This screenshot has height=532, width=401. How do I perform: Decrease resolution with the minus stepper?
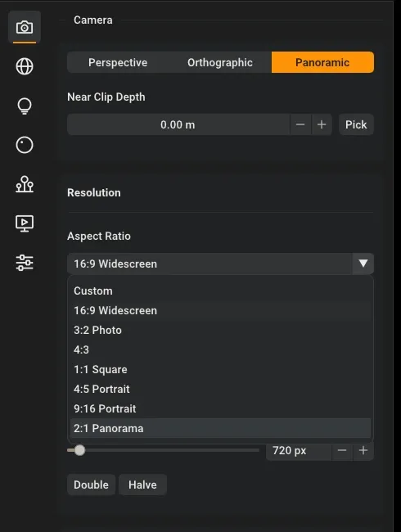point(342,451)
